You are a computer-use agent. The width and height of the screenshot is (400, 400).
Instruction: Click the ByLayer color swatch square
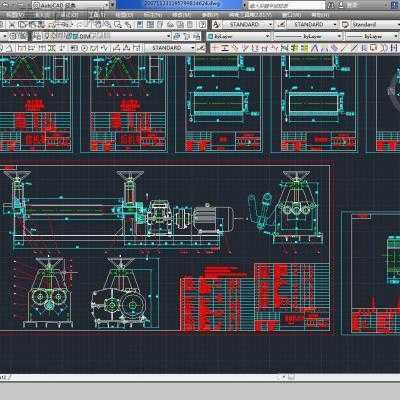point(211,36)
